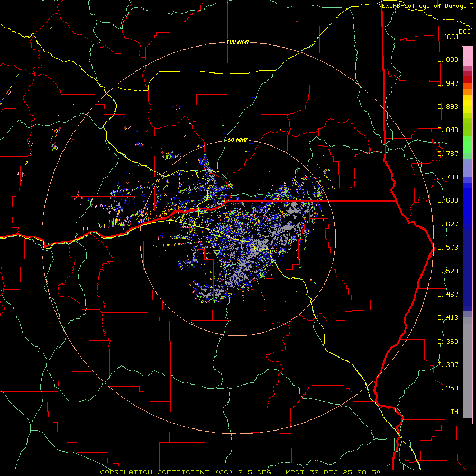Viewport: 476px width, 476px height.
Task: Click the large gray band of the color bar
Action: (x=467, y=368)
